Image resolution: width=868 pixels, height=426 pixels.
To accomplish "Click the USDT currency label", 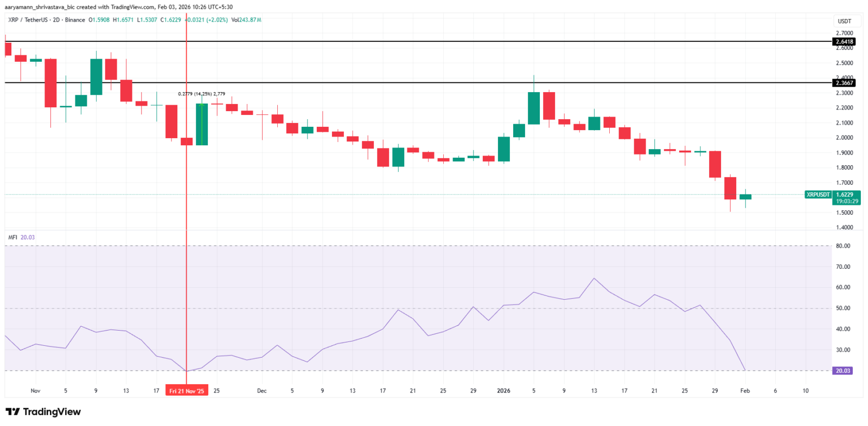I will 844,21.
